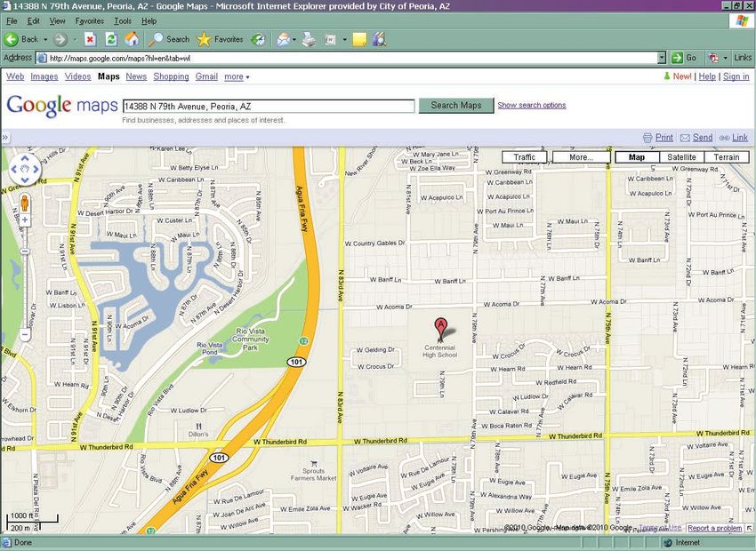Open the Back button history dropdown arrow
756x551 pixels.
click(45, 39)
